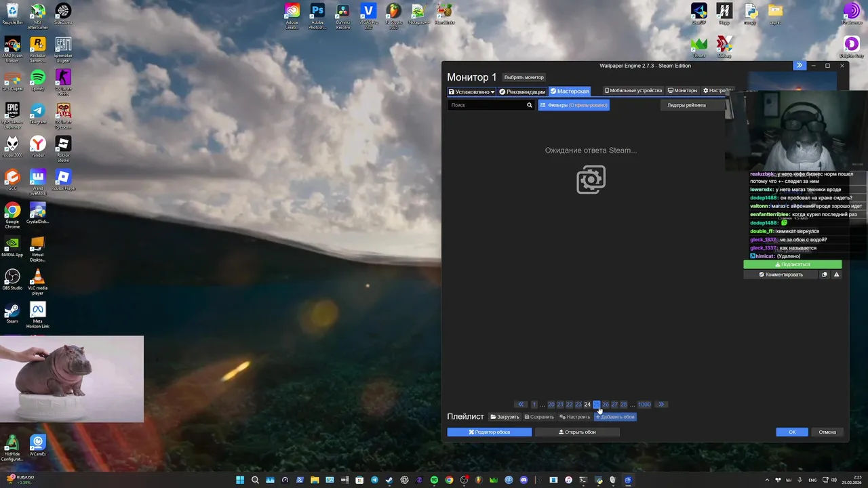Image resolution: width=868 pixels, height=488 pixels.
Task: Switch to the Рекомендации tab
Action: click(x=522, y=91)
